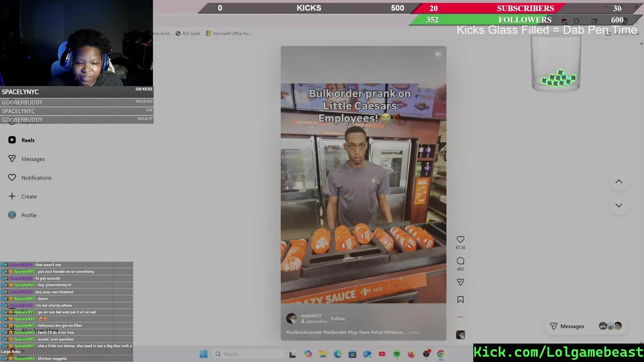Go to Profile in the sidebar

(29, 215)
